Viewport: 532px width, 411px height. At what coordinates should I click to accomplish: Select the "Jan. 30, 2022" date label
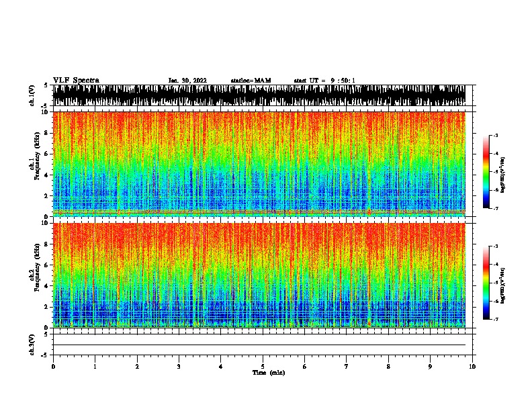pos(187,81)
